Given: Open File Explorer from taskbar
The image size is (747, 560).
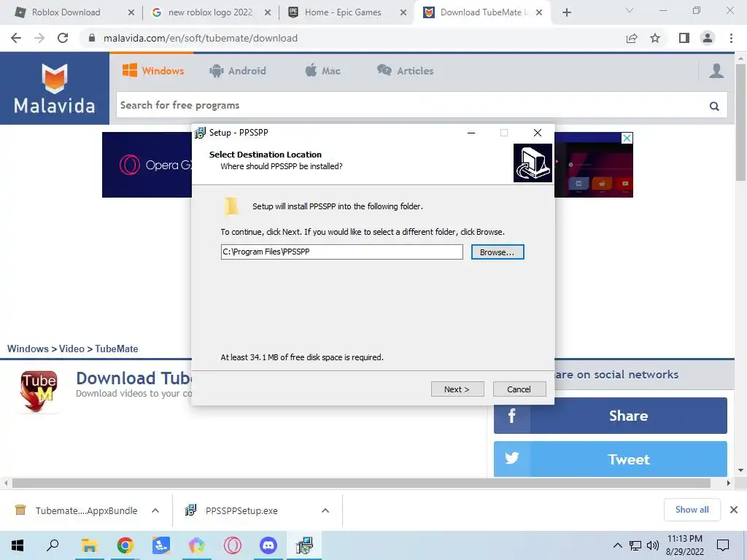Looking at the screenshot, I should (89, 545).
